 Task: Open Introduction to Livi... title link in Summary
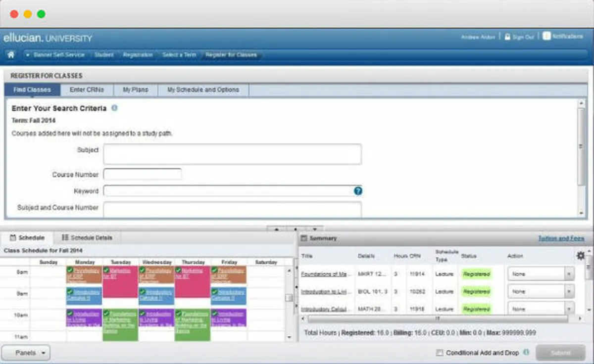click(x=327, y=292)
